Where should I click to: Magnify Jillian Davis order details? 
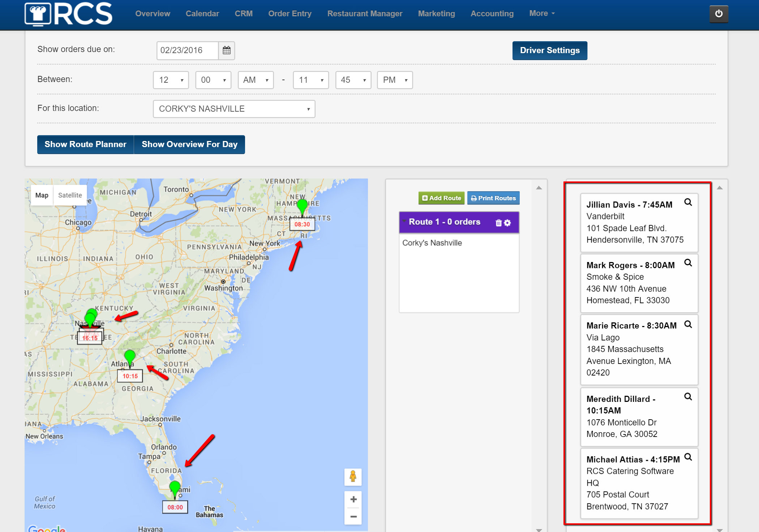tap(688, 202)
